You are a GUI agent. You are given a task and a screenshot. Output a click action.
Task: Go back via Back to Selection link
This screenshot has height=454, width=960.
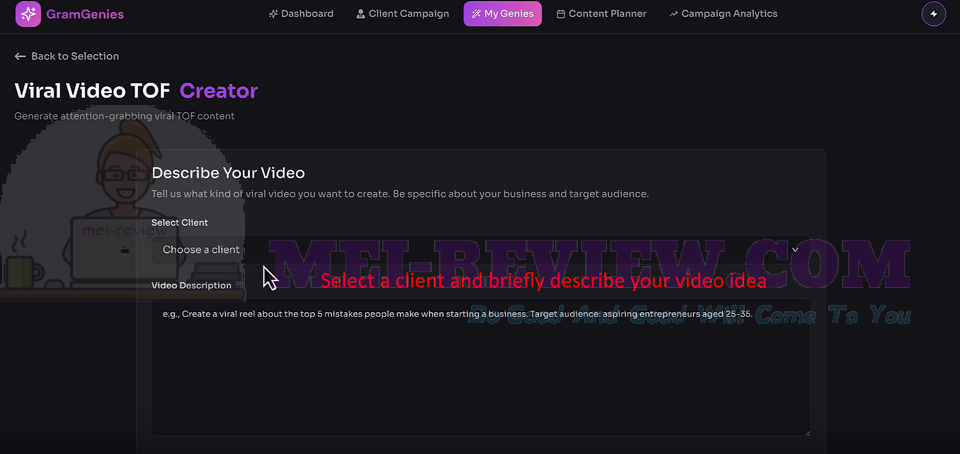[x=67, y=56]
